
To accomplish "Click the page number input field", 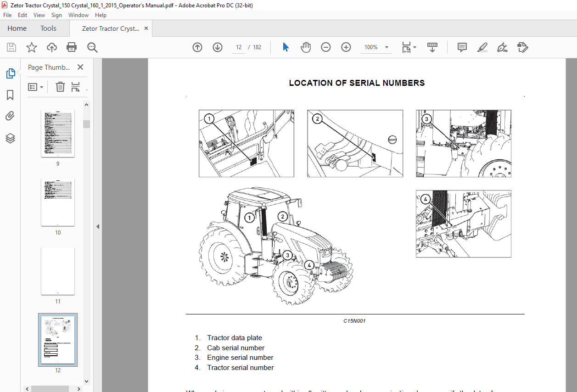I will point(238,47).
